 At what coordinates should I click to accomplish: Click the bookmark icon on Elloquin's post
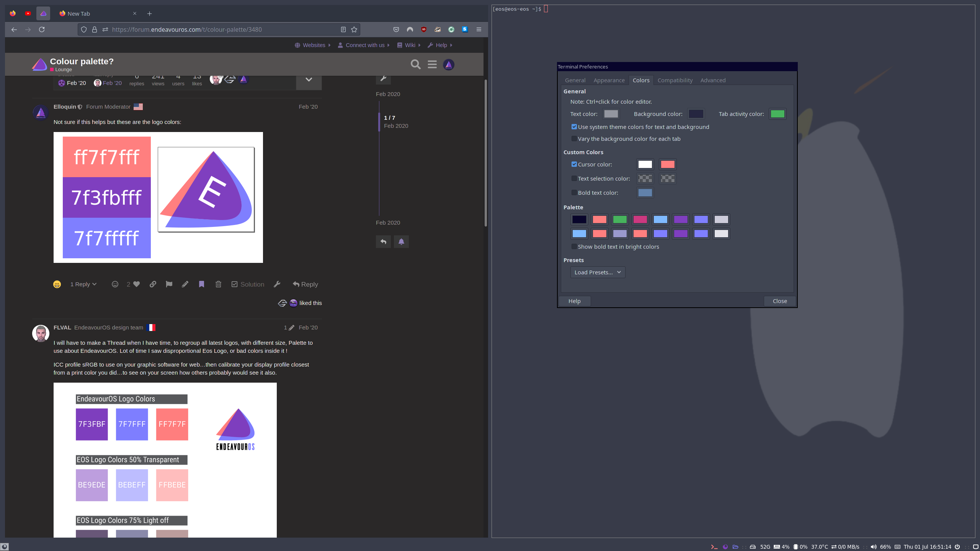coord(201,284)
